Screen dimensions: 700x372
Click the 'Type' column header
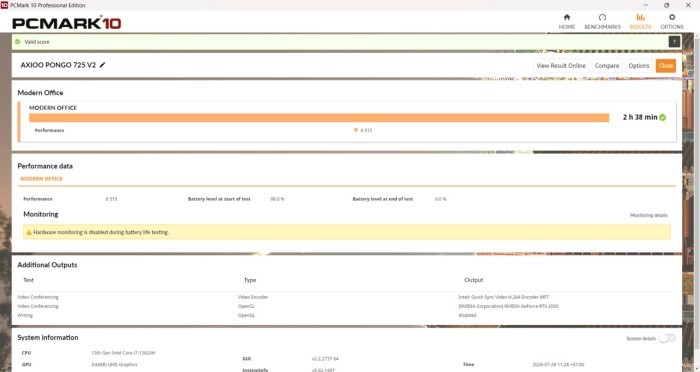[250, 280]
